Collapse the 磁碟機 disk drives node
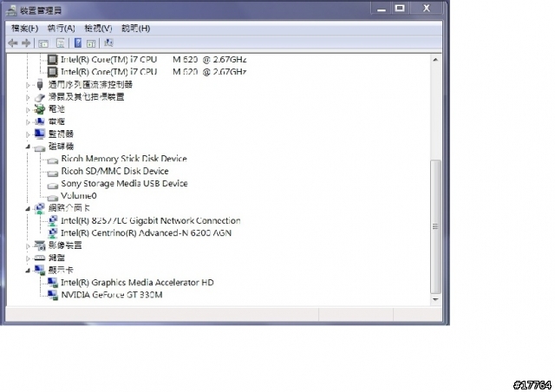Image resolution: width=555 pixels, height=392 pixels. pyautogui.click(x=28, y=147)
